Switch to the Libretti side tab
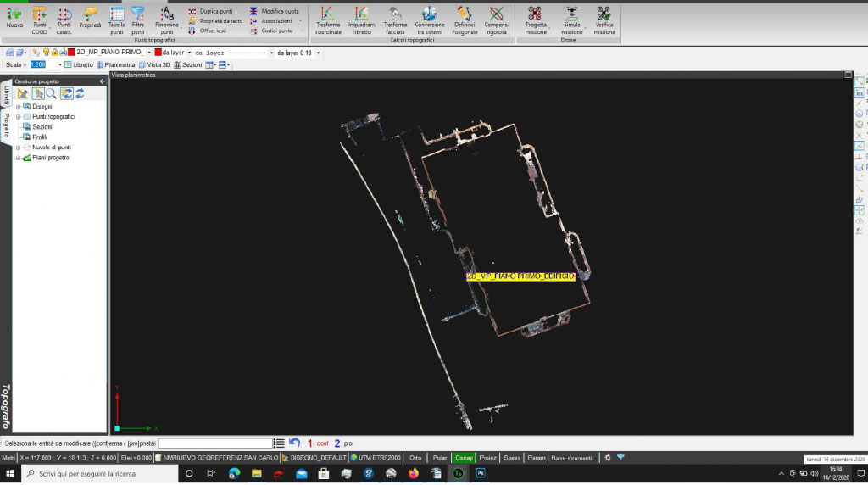The image size is (868, 485). coord(6,95)
